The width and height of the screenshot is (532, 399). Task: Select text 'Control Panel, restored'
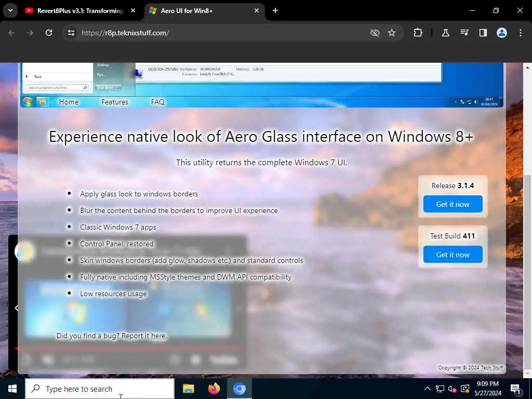(117, 244)
